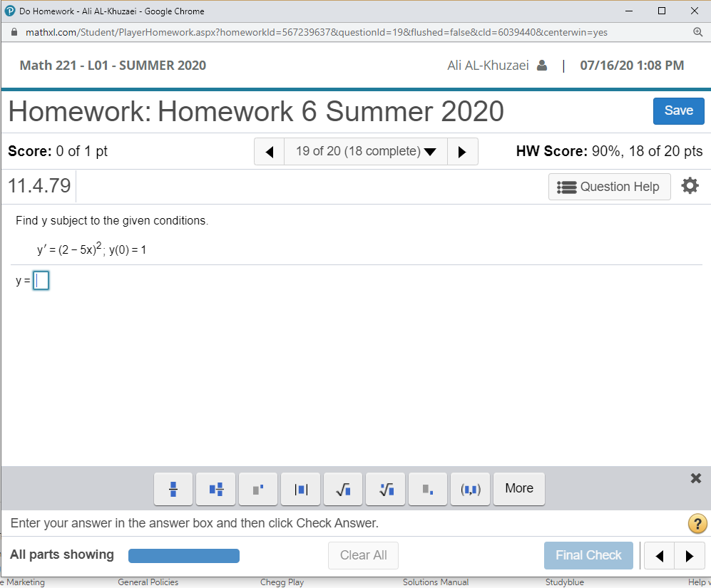The image size is (711, 588).
Task: Go to the previous question with the left arrow
Action: coord(269,151)
